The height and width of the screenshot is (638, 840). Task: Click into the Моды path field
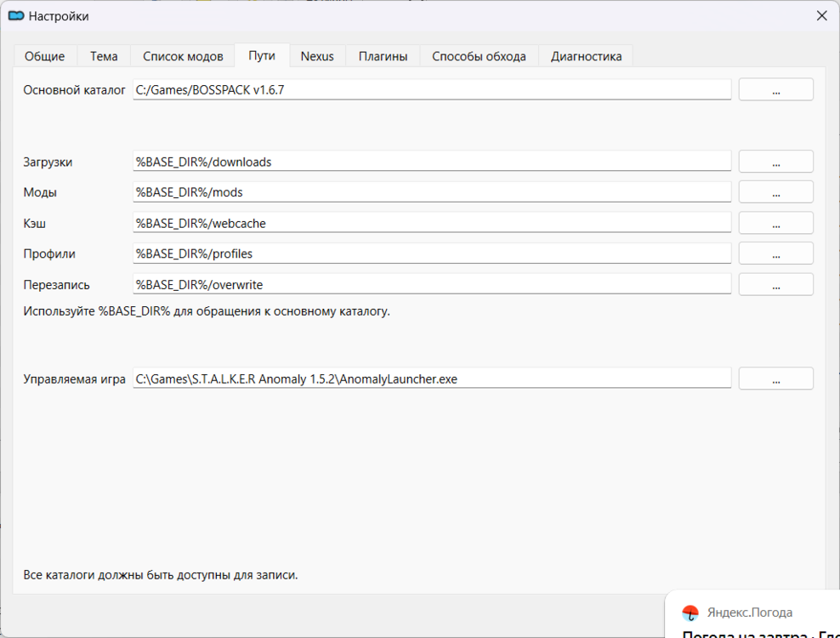[432, 192]
